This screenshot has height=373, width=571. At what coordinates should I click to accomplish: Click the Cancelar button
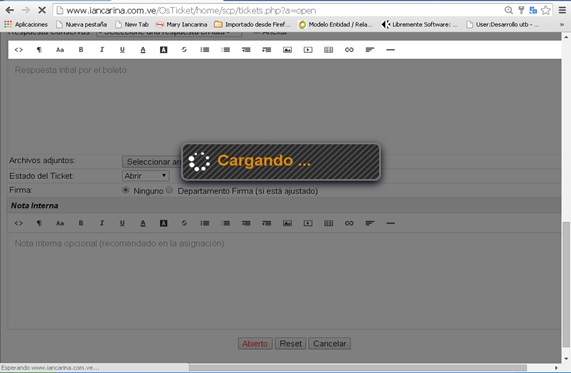[x=330, y=343]
